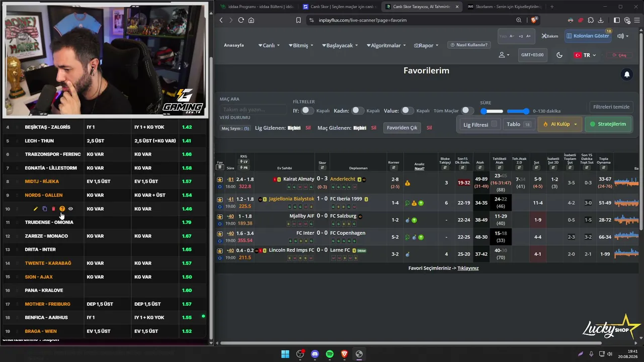Expand the Algoritmalar menu dropdown
Screen dimensions: 644x362
click(385, 45)
